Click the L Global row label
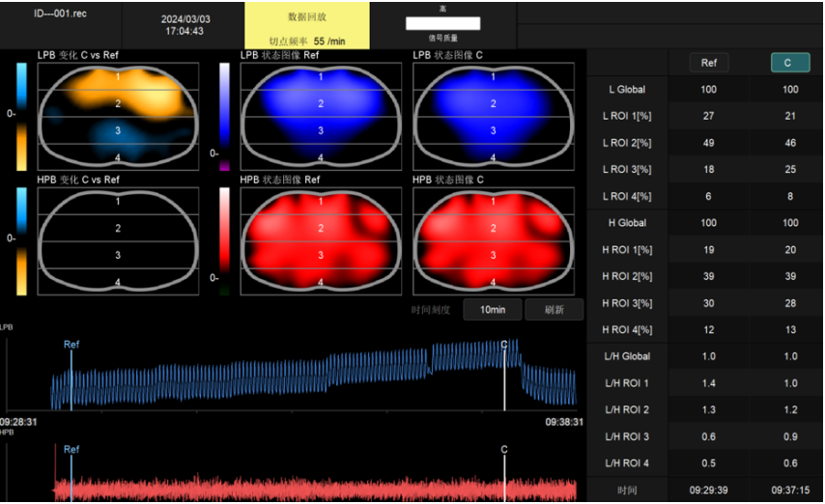Viewport: 825px width, 504px height. pos(627,90)
